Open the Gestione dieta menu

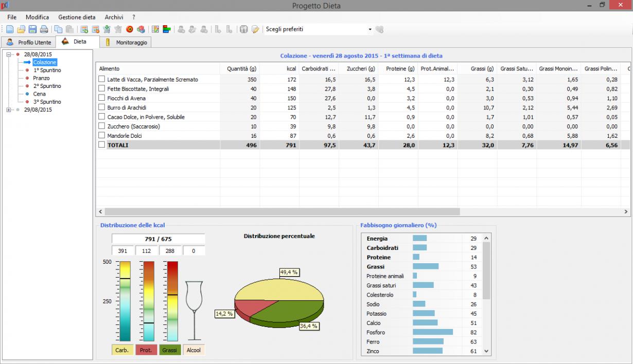pos(77,17)
